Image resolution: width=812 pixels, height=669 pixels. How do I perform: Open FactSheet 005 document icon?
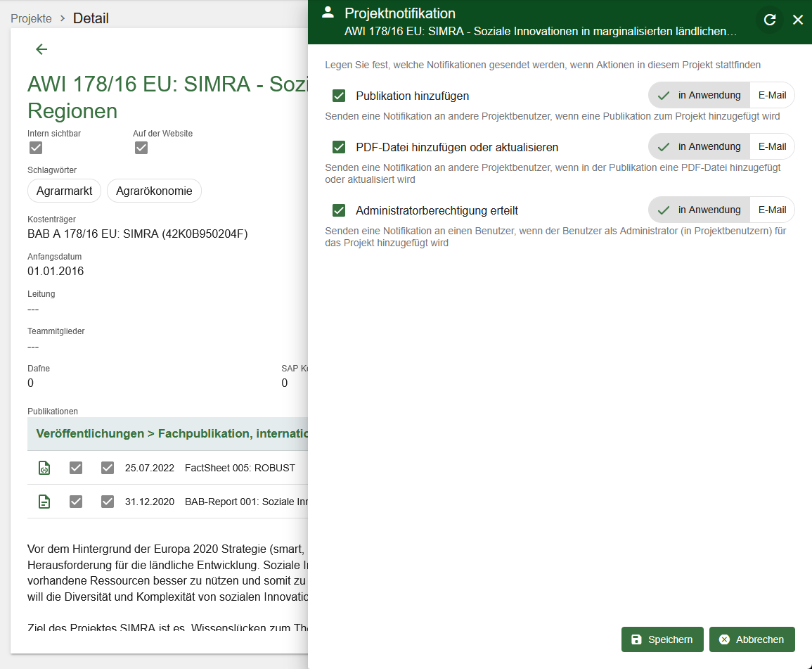44,468
